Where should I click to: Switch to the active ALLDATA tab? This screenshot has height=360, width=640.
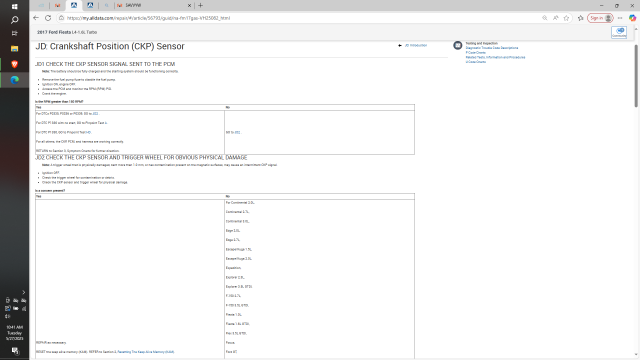coord(74,5)
